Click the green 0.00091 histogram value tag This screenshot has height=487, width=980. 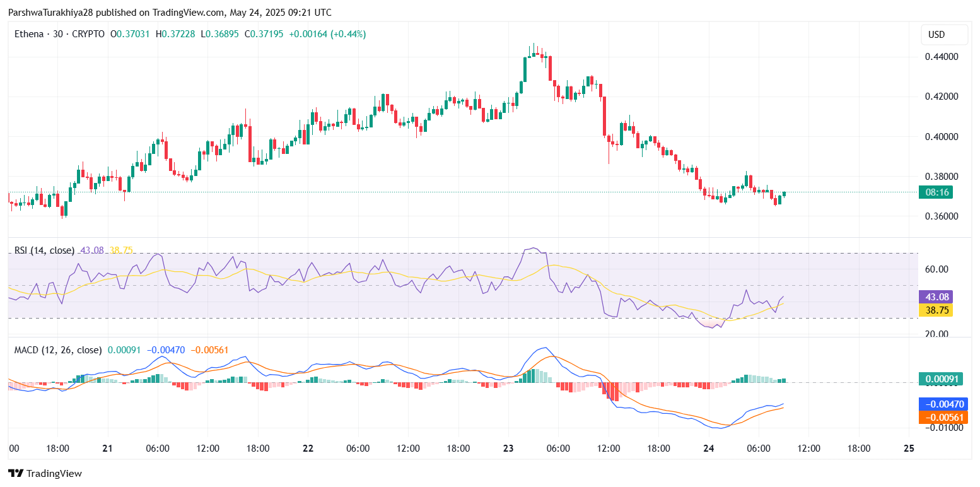point(942,379)
